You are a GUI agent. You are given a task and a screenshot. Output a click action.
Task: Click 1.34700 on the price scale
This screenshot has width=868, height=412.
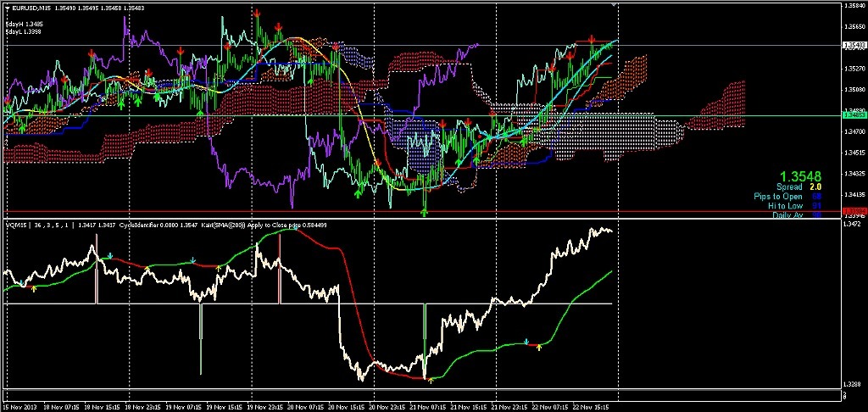pos(853,131)
